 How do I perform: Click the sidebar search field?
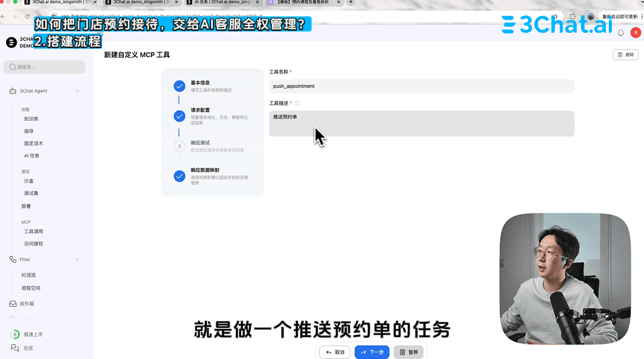click(x=44, y=67)
